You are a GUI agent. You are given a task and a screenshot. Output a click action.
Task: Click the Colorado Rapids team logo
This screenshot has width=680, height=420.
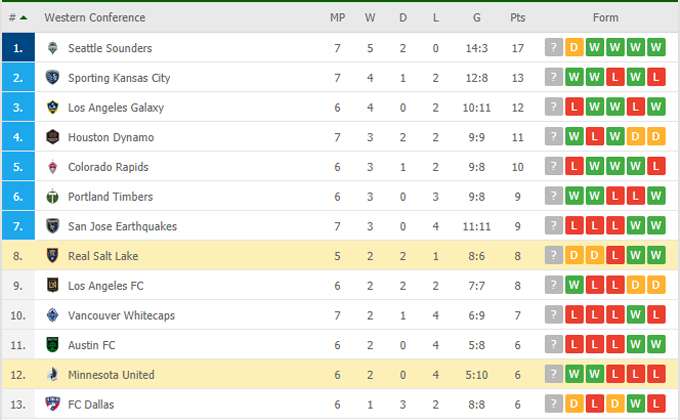[53, 167]
